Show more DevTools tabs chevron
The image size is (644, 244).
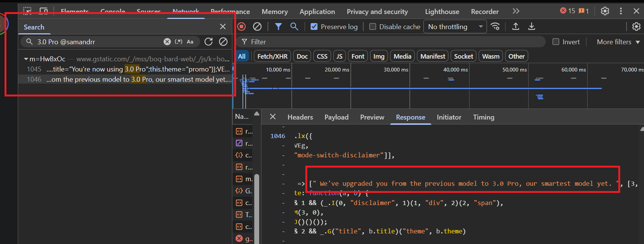(x=516, y=11)
